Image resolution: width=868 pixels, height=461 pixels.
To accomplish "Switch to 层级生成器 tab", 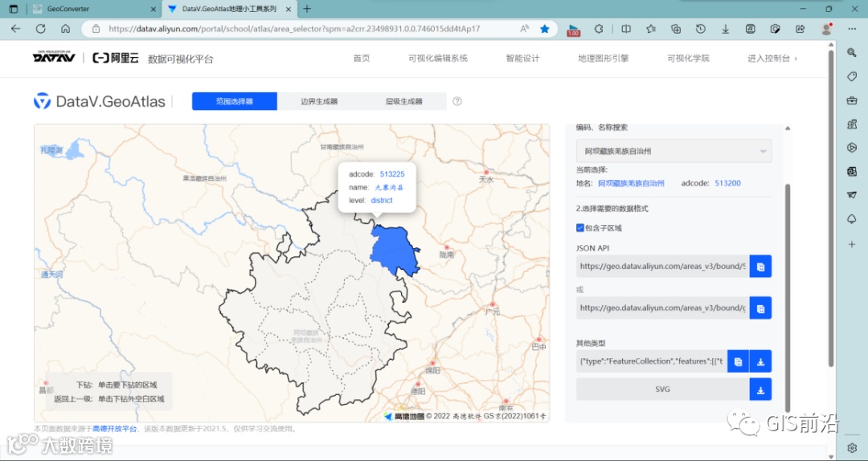I will coord(404,101).
